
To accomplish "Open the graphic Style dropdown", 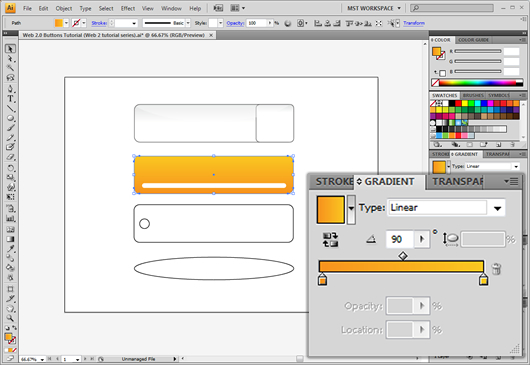I will [x=220, y=23].
